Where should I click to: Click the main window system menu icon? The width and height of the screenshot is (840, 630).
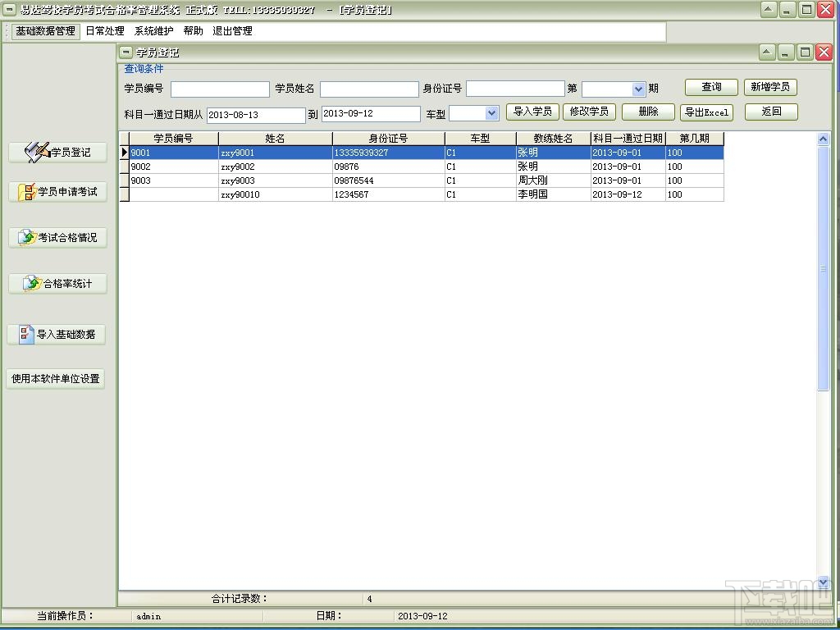[9, 10]
